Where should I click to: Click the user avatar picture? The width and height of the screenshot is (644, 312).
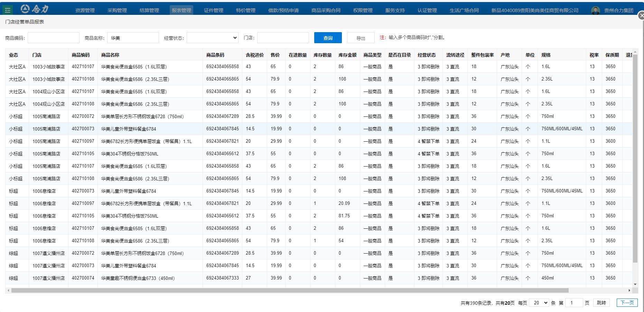point(595,10)
